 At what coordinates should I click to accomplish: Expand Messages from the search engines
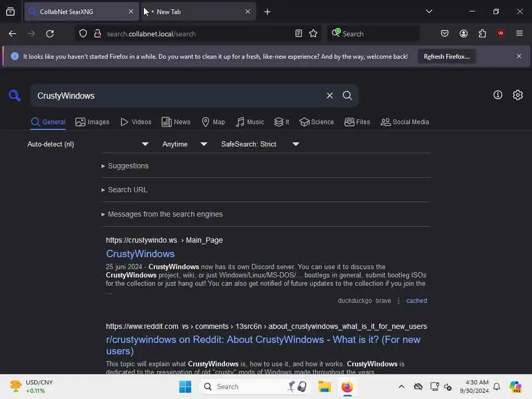pyautogui.click(x=162, y=215)
